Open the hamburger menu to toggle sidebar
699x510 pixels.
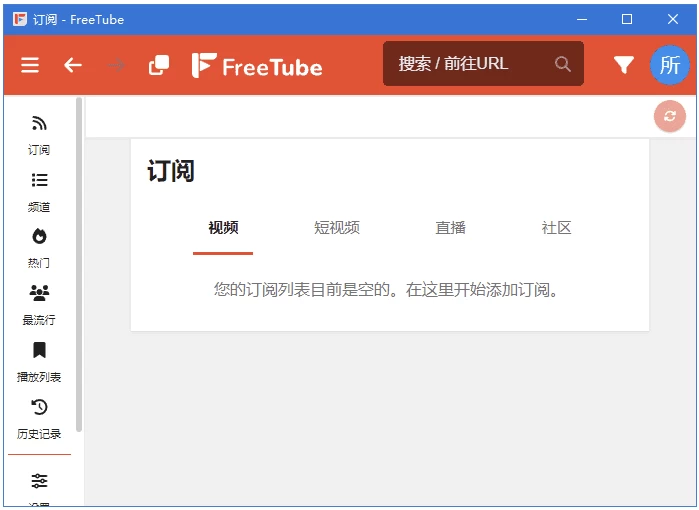coord(30,65)
